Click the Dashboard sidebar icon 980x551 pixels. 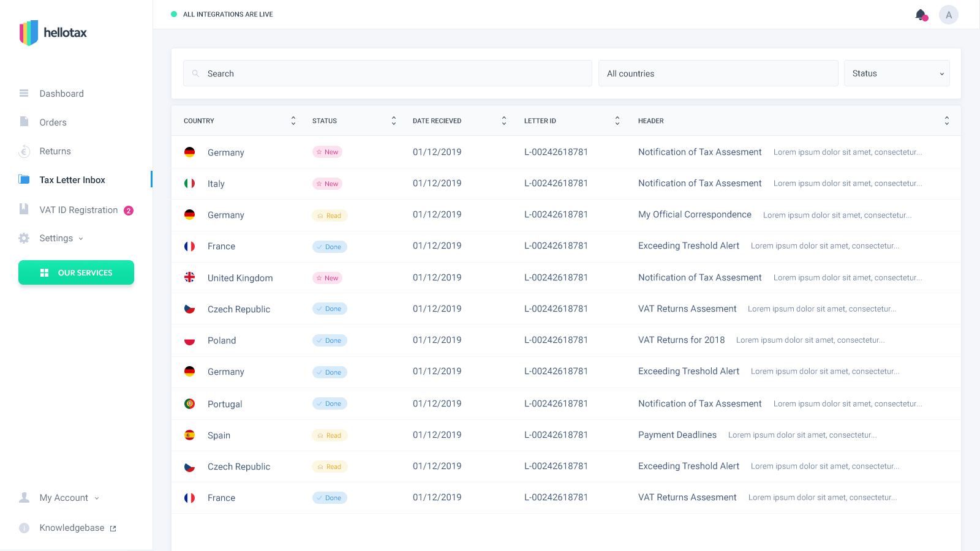[x=24, y=93]
